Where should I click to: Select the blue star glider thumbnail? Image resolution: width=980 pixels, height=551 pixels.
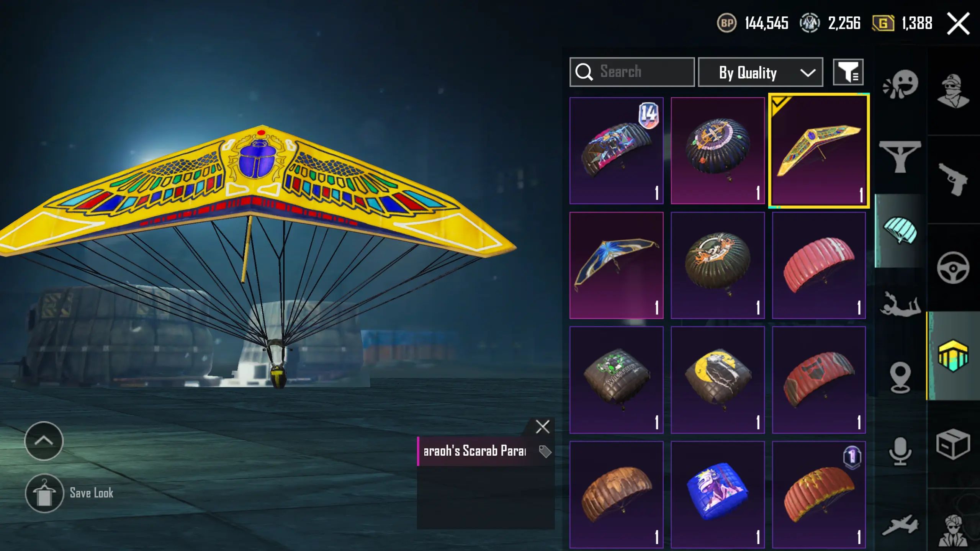tap(616, 265)
